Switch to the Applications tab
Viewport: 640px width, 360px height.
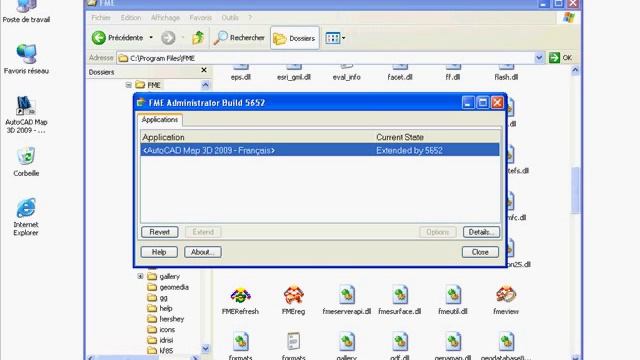tap(160, 120)
